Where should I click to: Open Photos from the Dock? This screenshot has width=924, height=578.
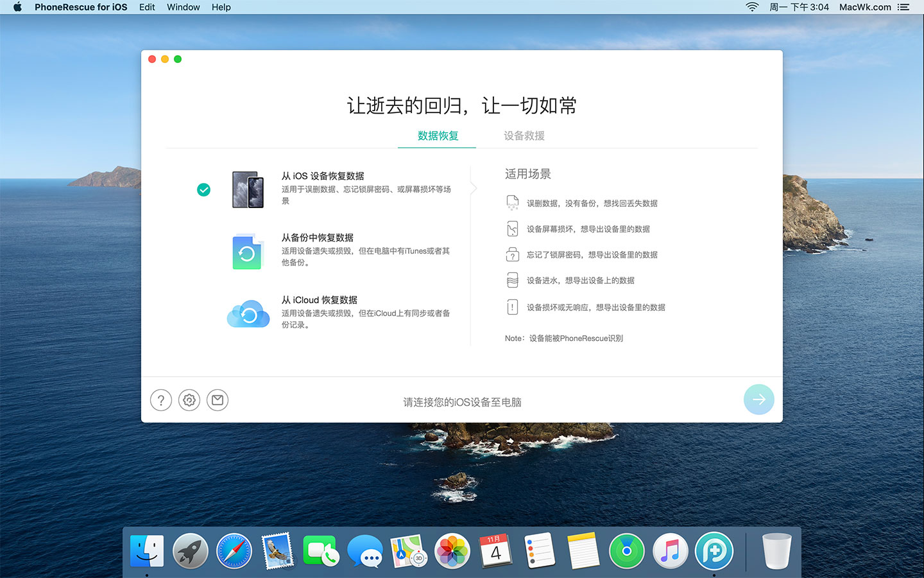[452, 551]
